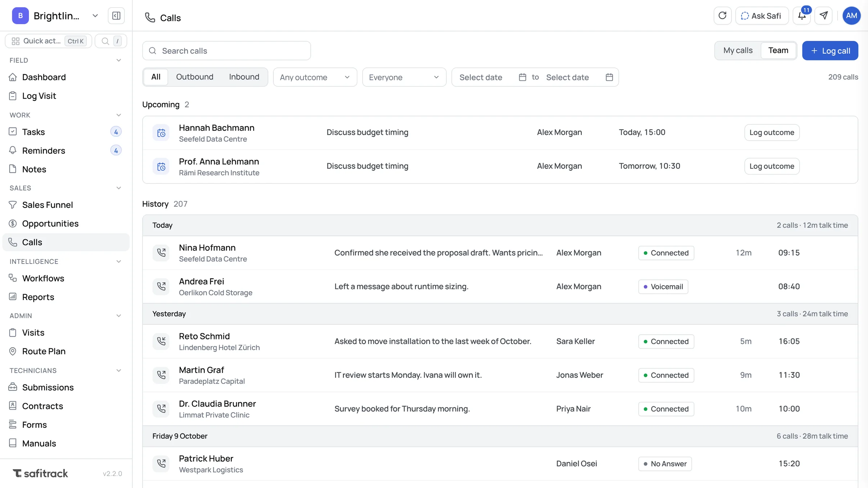Click call icon on Patrick Huber row

click(161, 463)
